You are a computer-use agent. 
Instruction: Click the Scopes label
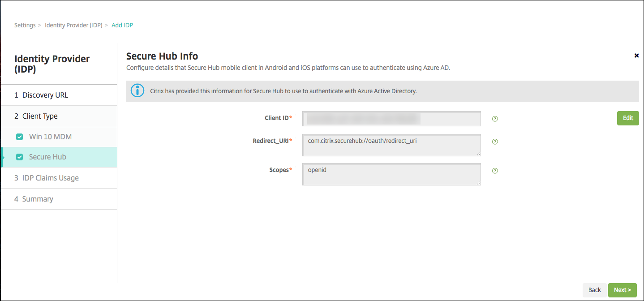coord(279,170)
